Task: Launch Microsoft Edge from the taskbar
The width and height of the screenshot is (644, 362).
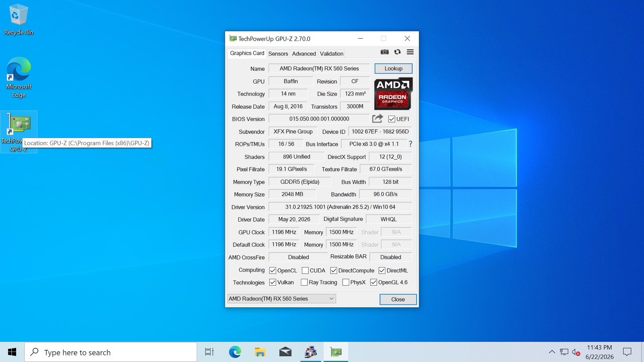Action: coord(235,352)
